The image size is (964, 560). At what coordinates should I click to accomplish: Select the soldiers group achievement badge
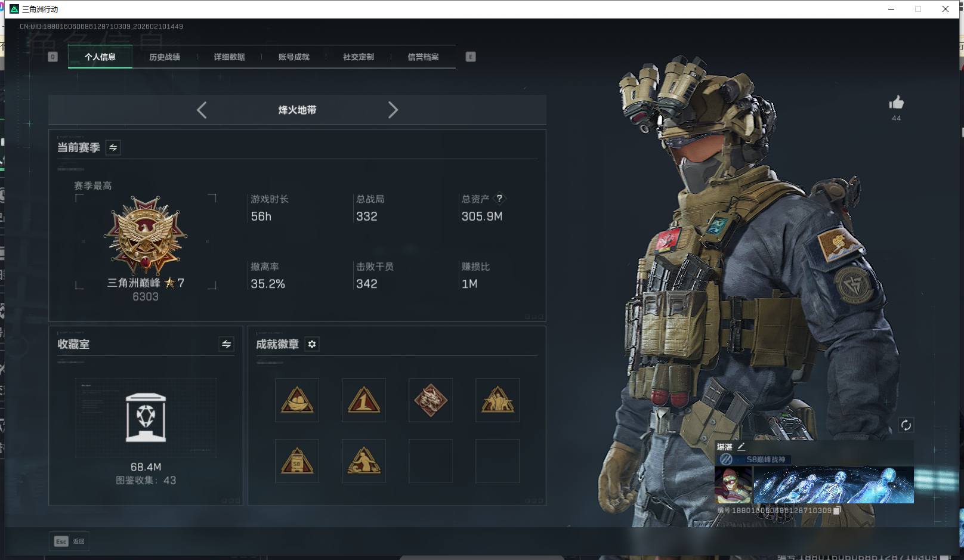point(498,400)
